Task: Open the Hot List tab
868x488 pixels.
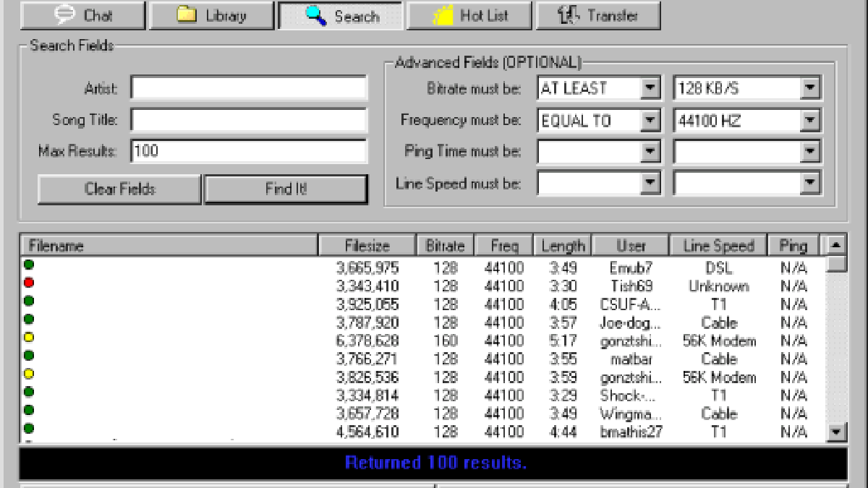Action: point(469,15)
